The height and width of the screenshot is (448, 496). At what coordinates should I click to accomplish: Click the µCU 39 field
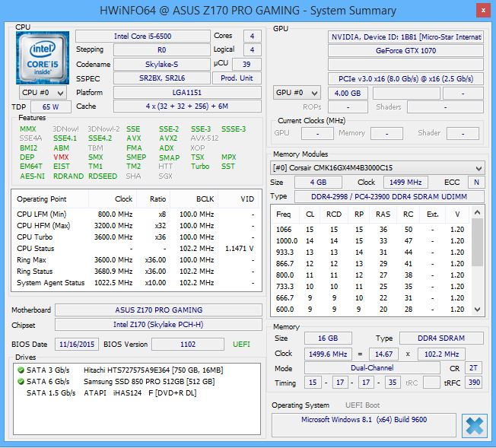click(x=246, y=64)
